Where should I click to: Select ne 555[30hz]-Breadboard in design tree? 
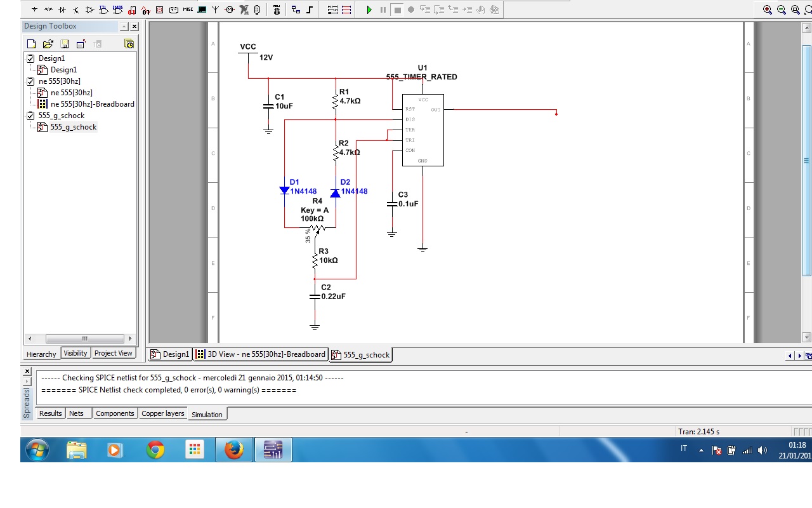[x=92, y=104]
